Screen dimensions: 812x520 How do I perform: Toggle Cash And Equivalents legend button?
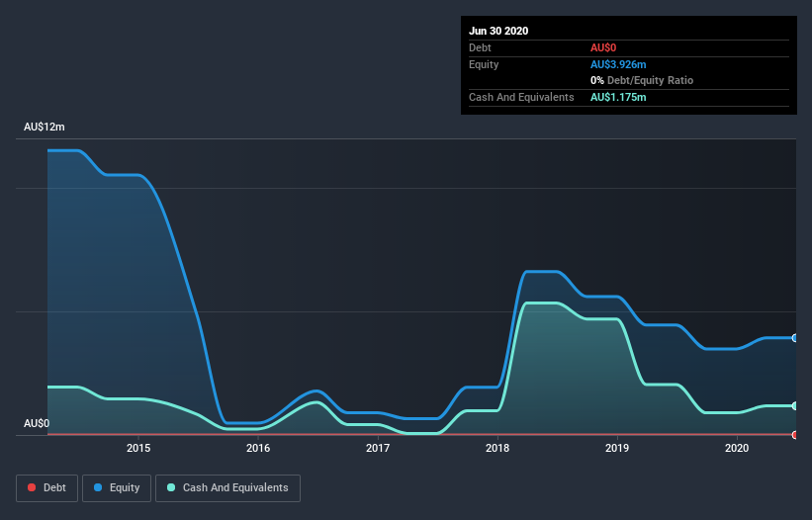click(227, 488)
